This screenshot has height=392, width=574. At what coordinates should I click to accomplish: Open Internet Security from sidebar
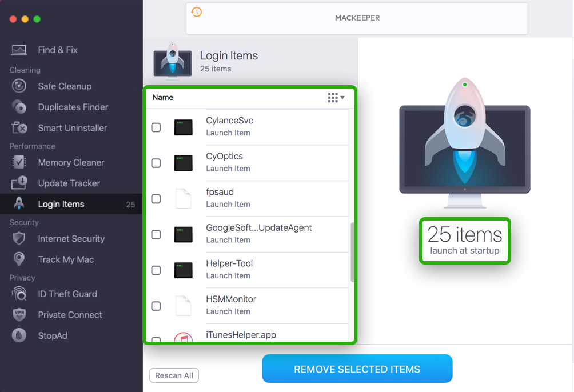71,239
